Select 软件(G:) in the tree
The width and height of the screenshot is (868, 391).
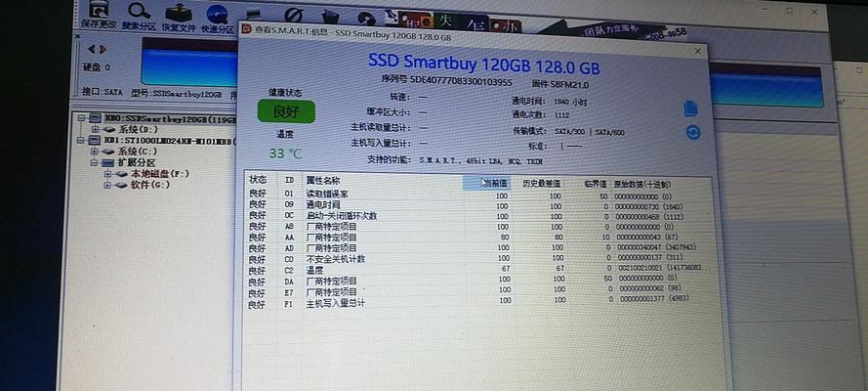click(x=150, y=185)
